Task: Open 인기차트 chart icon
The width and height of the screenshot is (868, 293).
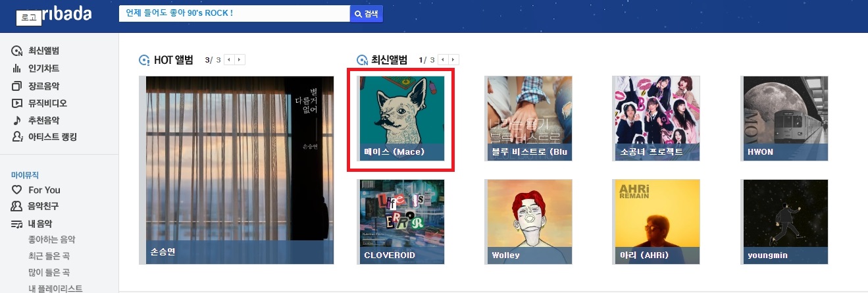Action: click(x=17, y=68)
